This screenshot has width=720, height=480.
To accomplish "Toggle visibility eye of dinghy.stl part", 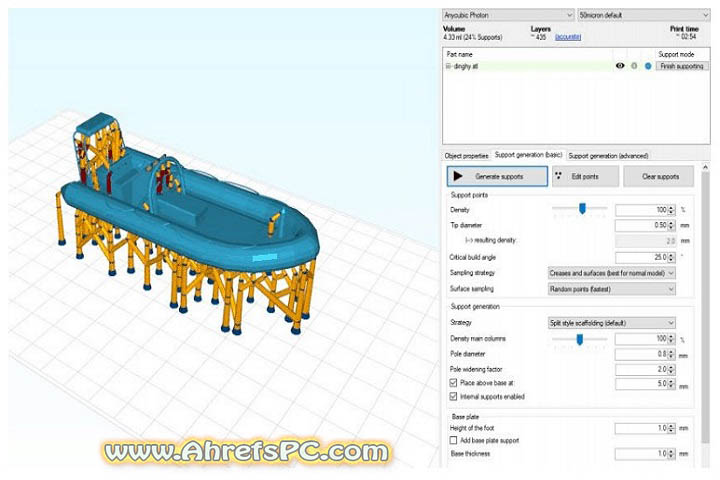I will [620, 66].
